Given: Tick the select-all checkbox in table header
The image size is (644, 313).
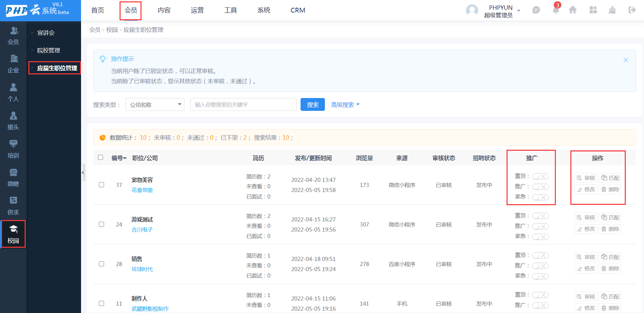Looking at the screenshot, I should [x=100, y=157].
